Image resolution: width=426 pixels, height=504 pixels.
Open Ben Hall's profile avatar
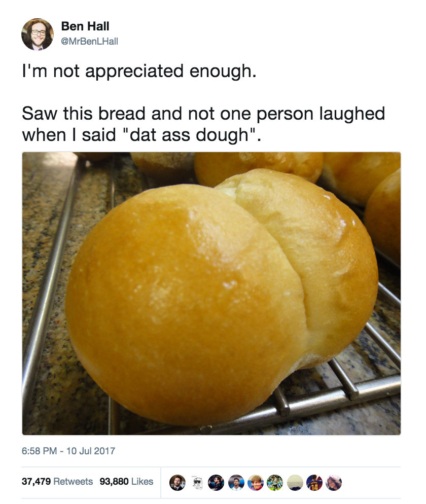(x=38, y=34)
